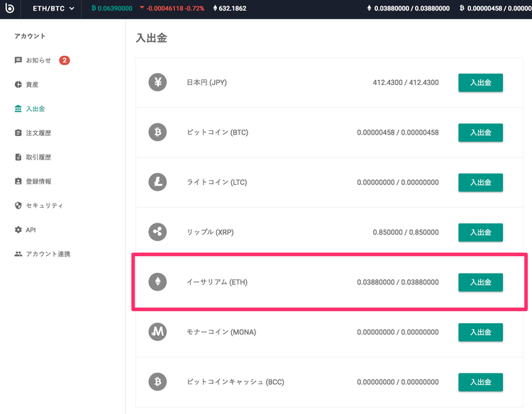Open アカウント連携 in sidebar
This screenshot has width=532, height=414.
(x=48, y=254)
